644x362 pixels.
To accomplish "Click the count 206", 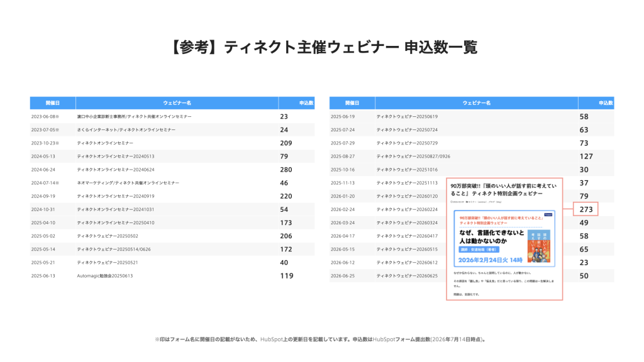I will pyautogui.click(x=286, y=236).
